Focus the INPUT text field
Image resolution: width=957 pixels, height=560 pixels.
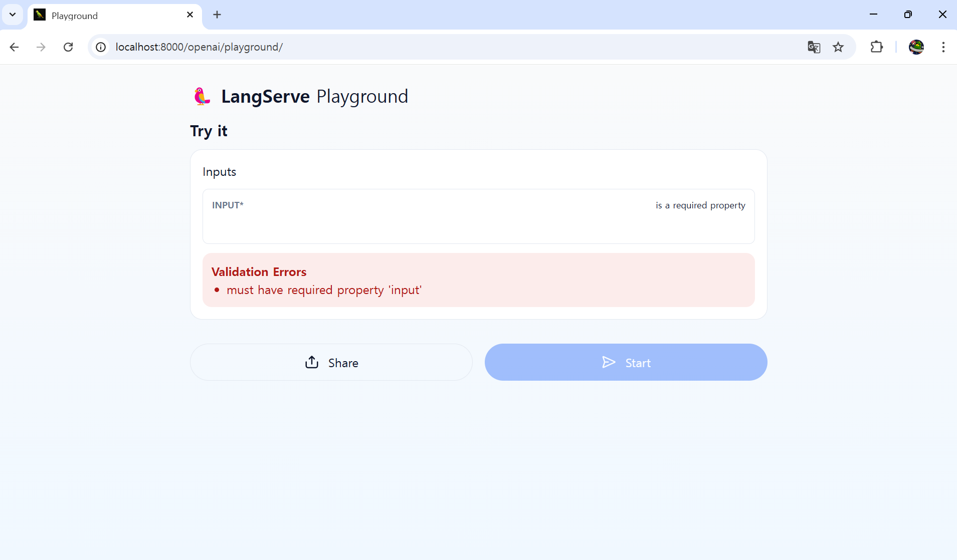(x=478, y=216)
